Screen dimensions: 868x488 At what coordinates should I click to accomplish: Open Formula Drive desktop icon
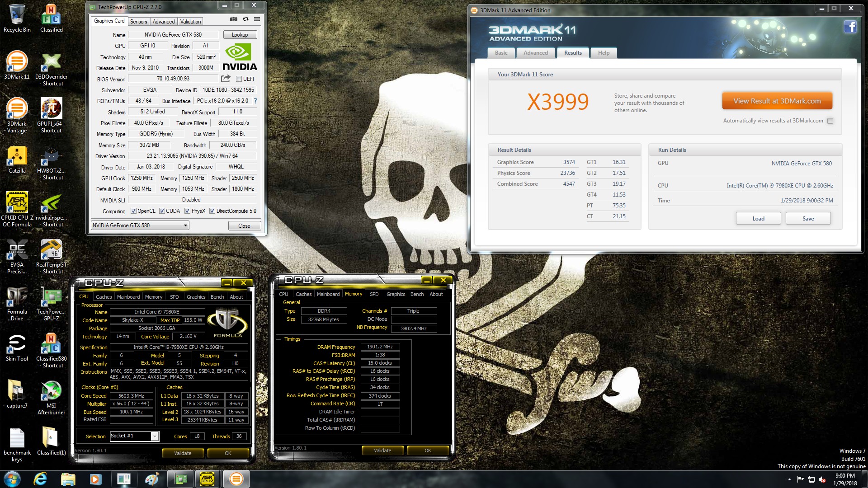pos(17,304)
